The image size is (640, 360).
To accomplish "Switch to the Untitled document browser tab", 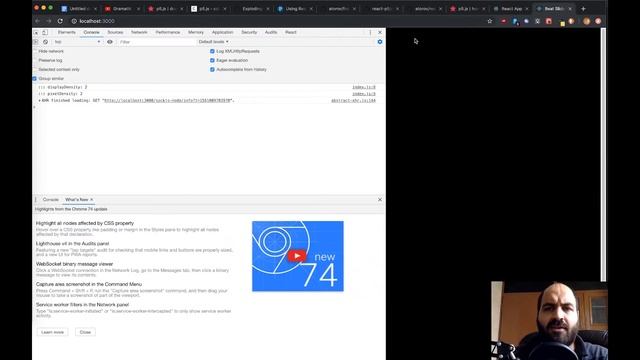I will click(79, 9).
